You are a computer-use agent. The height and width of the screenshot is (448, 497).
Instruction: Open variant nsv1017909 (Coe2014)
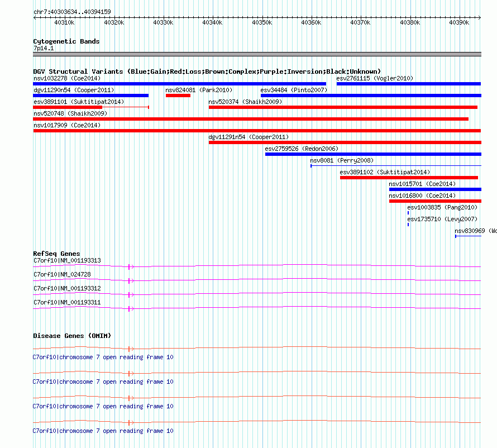click(x=67, y=126)
